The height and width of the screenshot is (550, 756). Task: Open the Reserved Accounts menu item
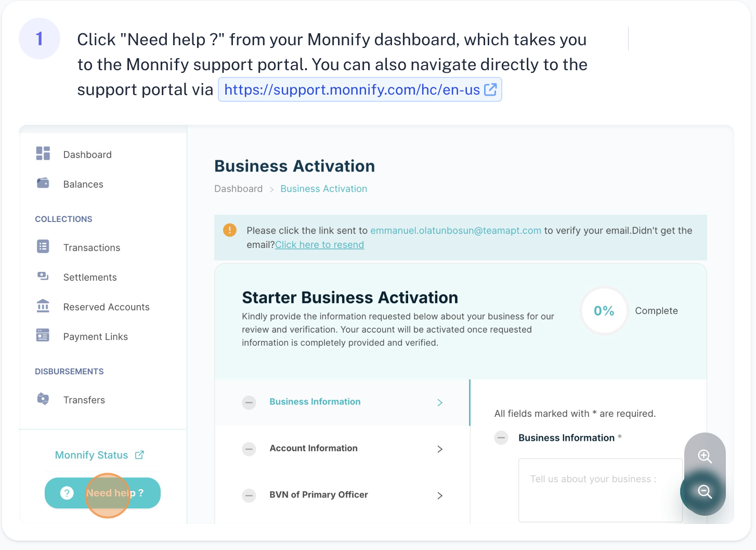pos(106,307)
